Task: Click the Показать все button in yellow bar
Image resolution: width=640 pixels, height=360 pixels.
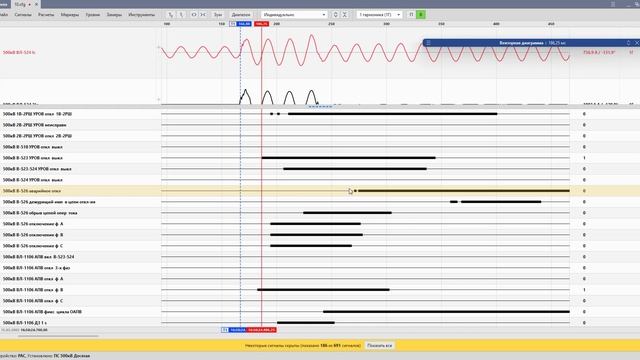Action: tap(379, 346)
